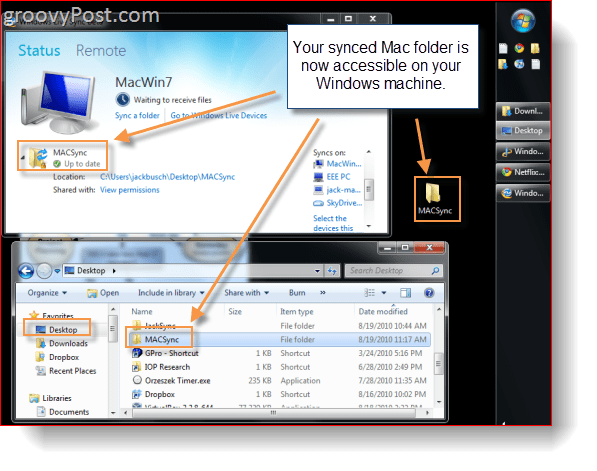
Task: Click the search magnifier icon
Action: 435,271
